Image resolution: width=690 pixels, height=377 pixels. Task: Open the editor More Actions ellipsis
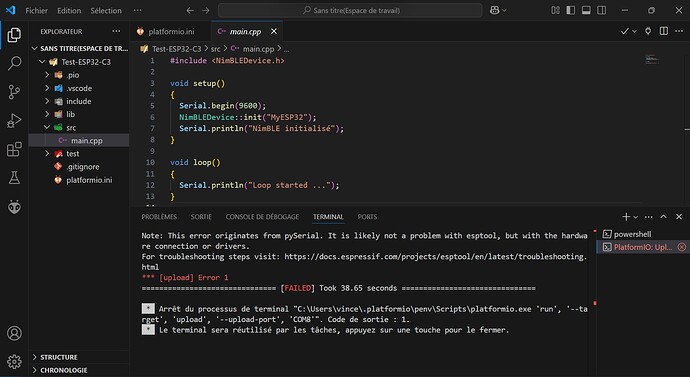(679, 31)
